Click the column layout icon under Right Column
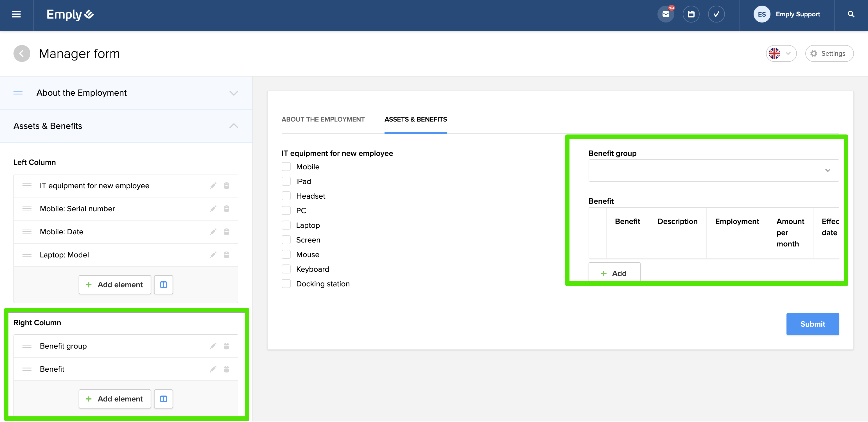The image size is (868, 422). [x=163, y=399]
